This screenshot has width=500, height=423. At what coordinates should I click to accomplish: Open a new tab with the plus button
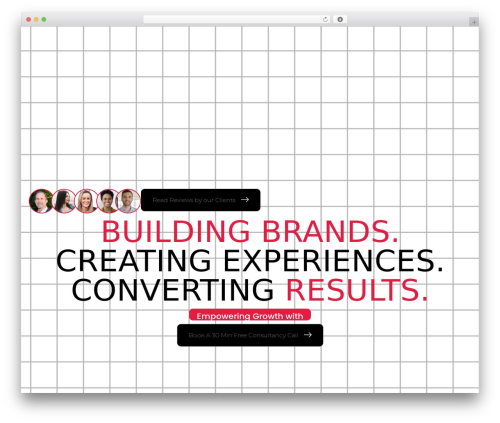[474, 22]
